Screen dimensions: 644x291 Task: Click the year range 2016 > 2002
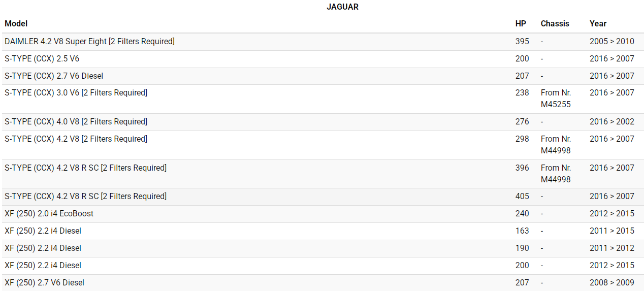pos(611,122)
